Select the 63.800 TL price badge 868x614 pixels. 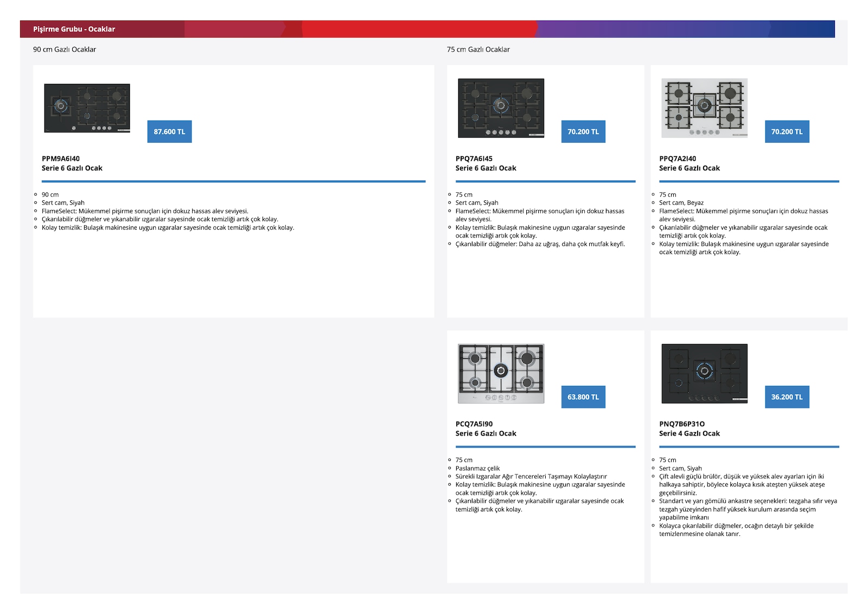point(583,397)
